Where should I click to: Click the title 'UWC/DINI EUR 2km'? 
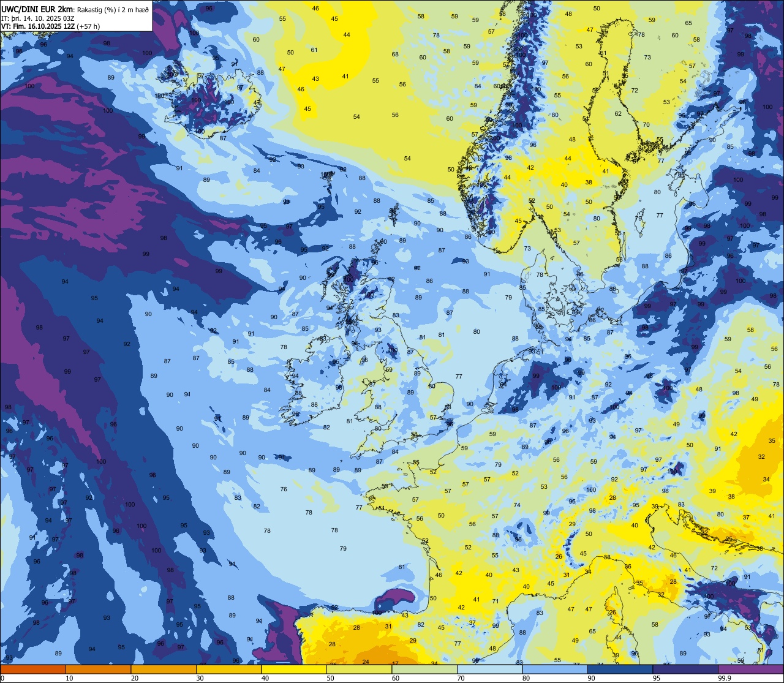[37, 9]
